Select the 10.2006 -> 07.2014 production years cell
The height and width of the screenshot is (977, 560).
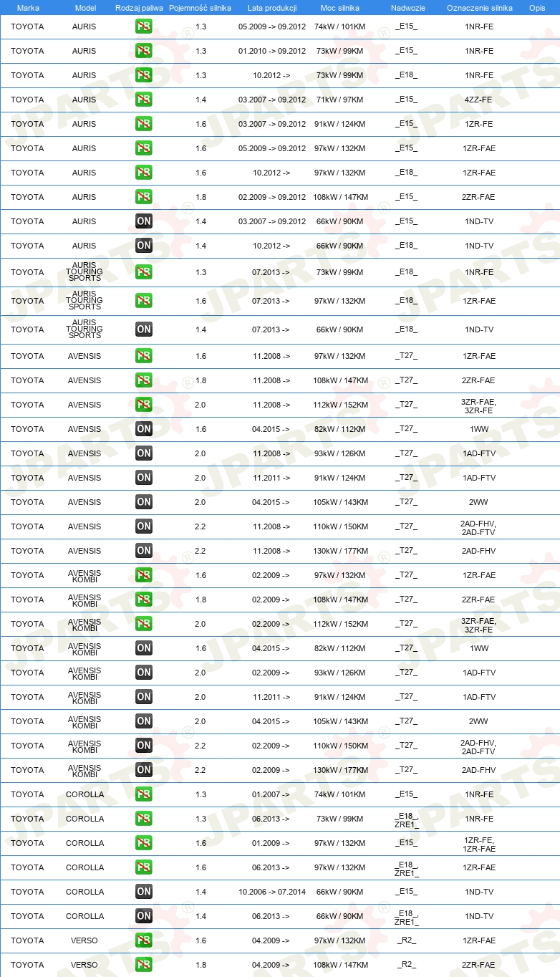[x=272, y=892]
